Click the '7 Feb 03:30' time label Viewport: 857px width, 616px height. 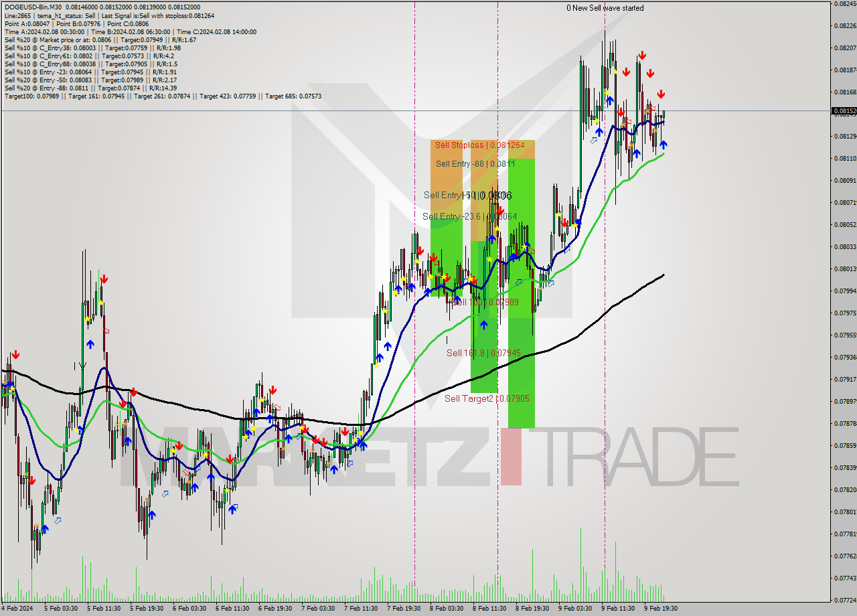click(318, 609)
